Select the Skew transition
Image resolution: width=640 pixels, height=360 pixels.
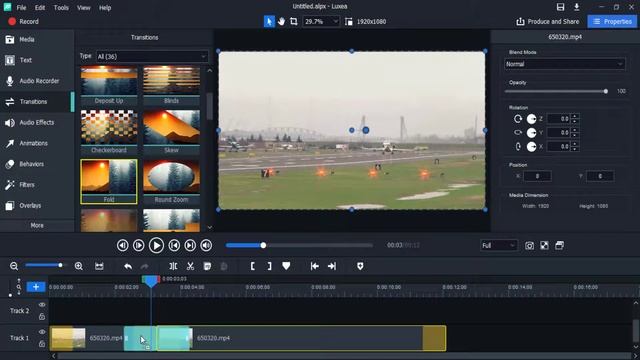pyautogui.click(x=171, y=132)
